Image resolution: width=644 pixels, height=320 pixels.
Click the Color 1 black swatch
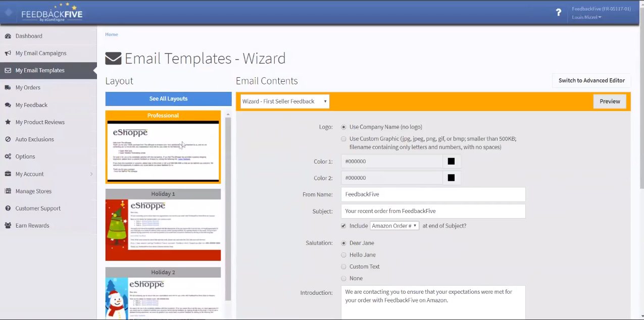451,162
